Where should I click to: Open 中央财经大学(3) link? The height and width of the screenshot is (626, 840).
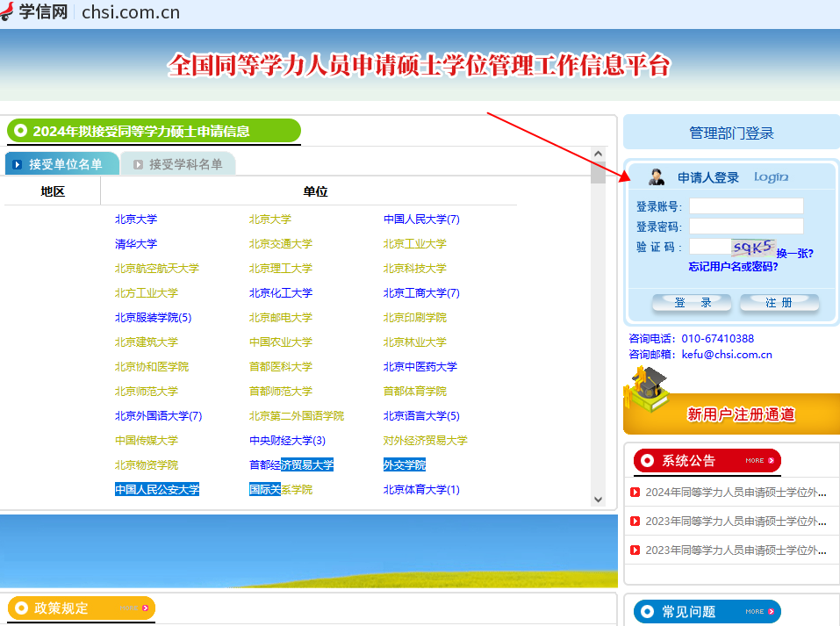[287, 441]
